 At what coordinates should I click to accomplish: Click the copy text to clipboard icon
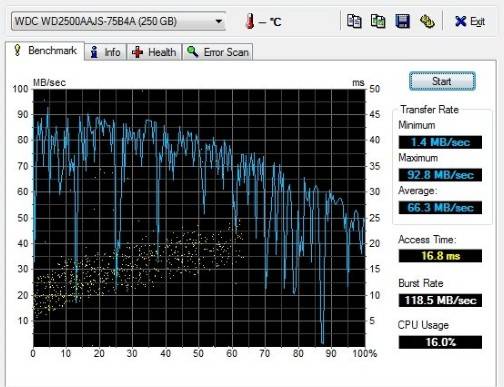coord(354,21)
